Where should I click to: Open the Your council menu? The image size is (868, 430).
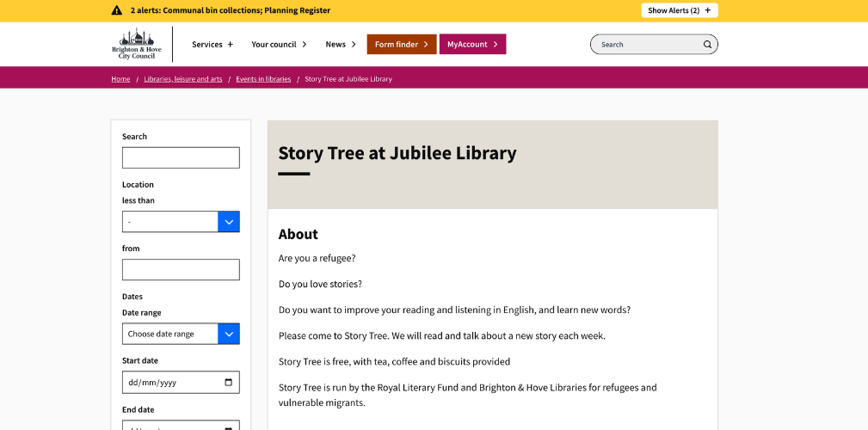(279, 45)
